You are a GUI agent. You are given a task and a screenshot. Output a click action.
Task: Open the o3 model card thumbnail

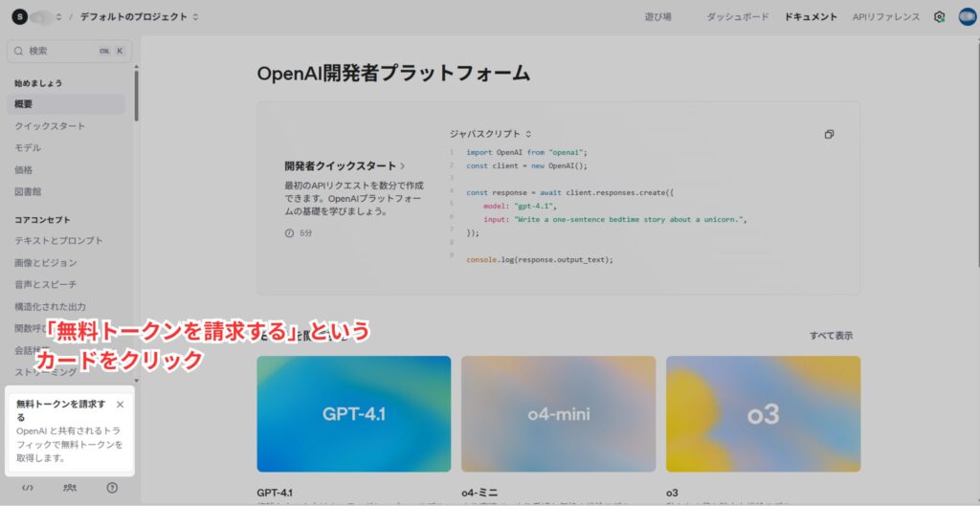click(x=763, y=413)
